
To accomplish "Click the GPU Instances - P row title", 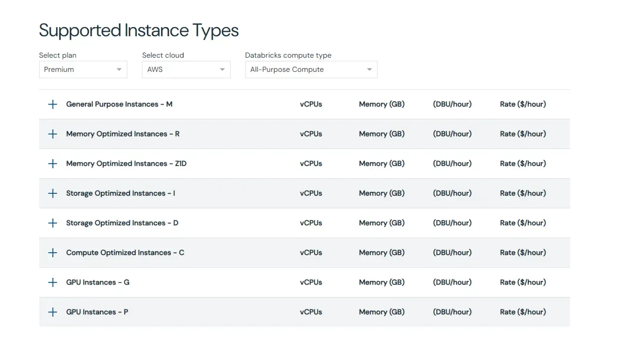I will point(97,312).
